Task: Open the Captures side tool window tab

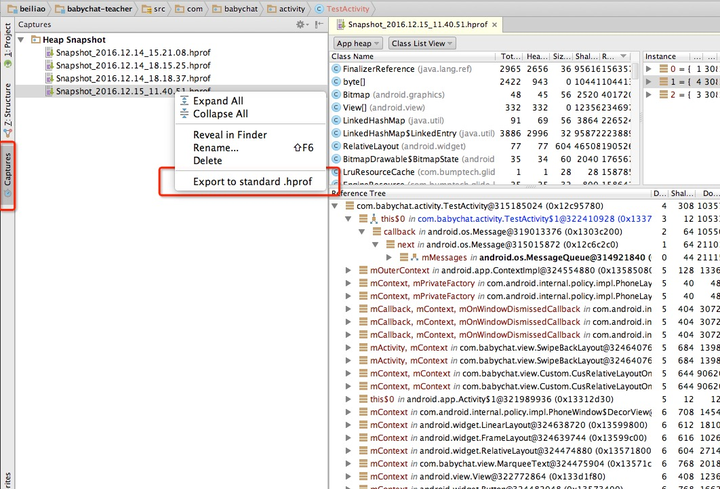Action: click(x=7, y=175)
